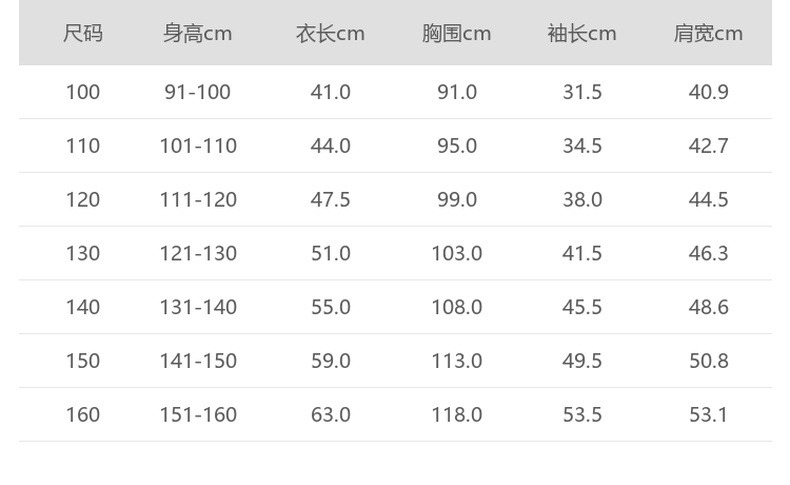Screen dimensions: 790x485
Task: Click the 50.8 shoulder width cell
Action: click(708, 361)
